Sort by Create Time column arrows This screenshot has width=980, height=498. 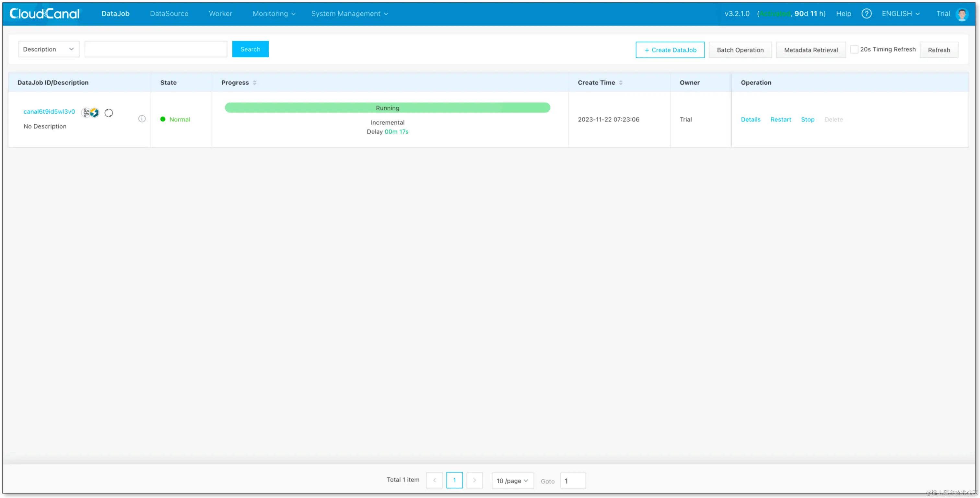coord(621,83)
